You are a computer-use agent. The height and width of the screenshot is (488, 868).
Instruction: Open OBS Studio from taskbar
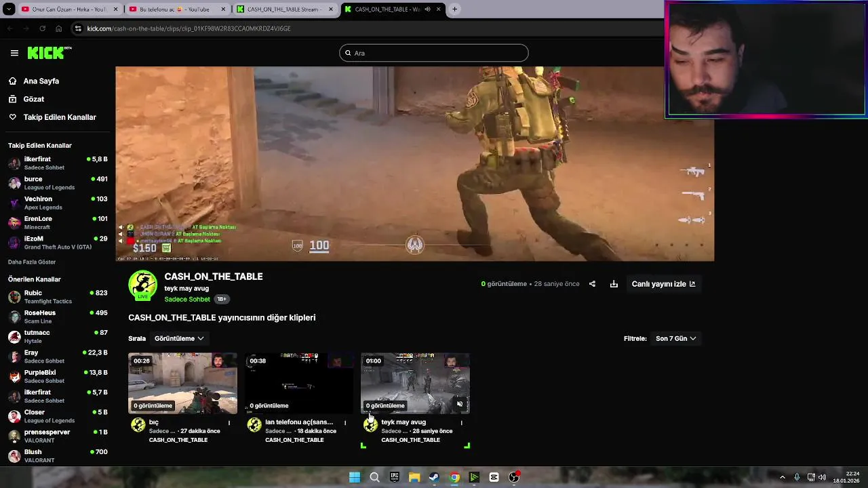[514, 477]
